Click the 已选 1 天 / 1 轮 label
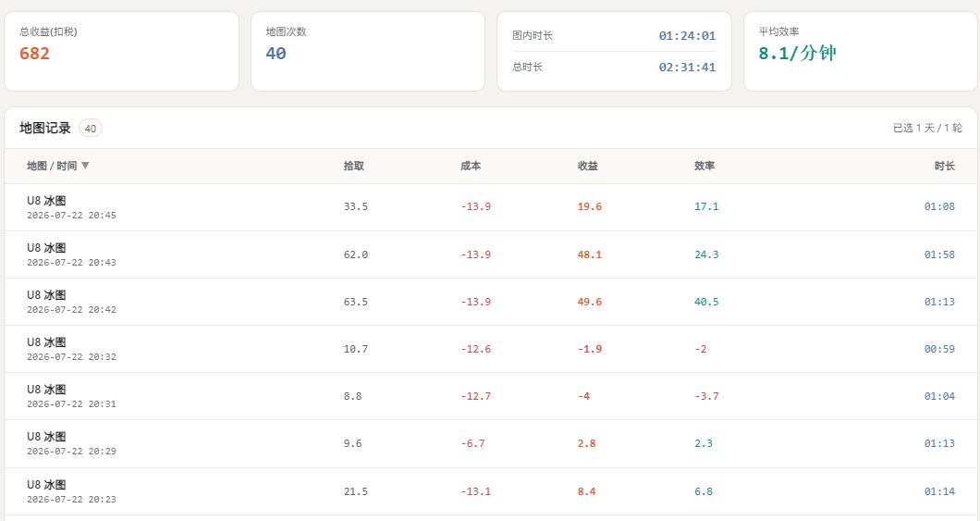 [927, 129]
